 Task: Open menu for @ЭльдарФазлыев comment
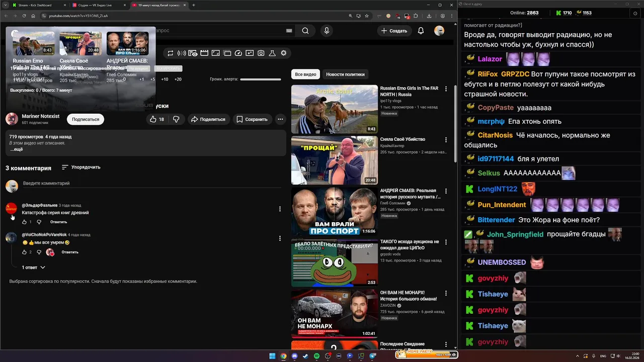280,209
